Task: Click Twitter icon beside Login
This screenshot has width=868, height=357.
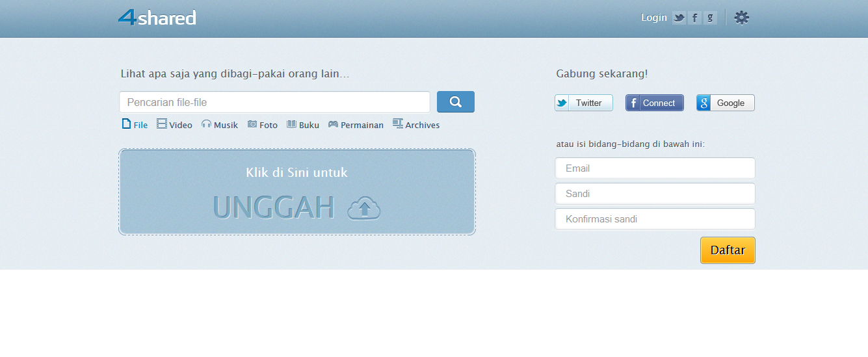Action: tap(679, 18)
